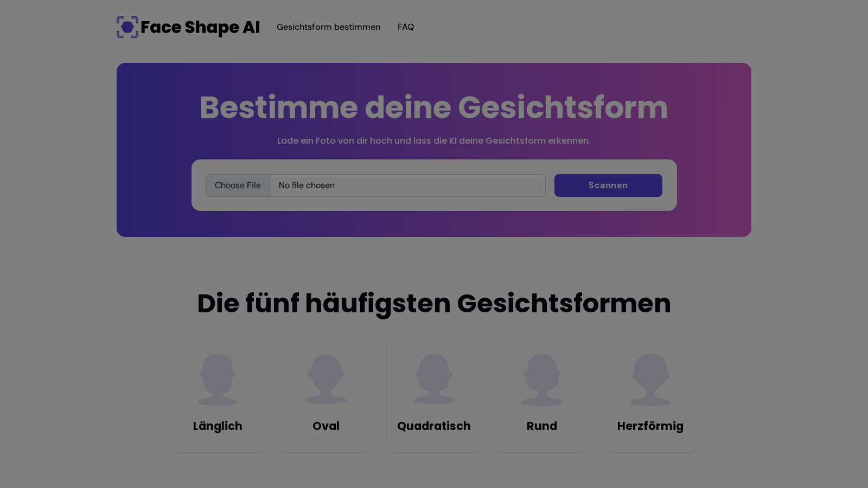This screenshot has height=488, width=868.
Task: Open Gesichtsform bestimmen in navigation
Action: [328, 27]
